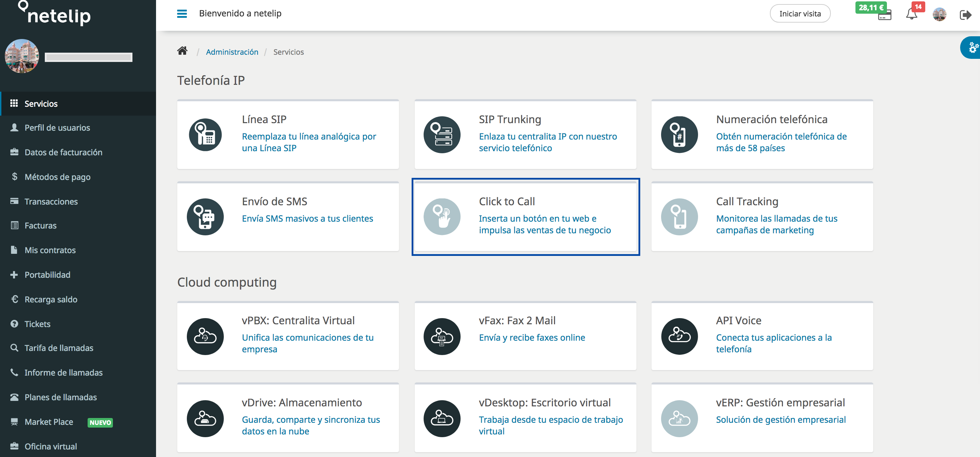Image resolution: width=980 pixels, height=457 pixels.
Task: Click the sidebar profile photo
Action: pyautogui.click(x=22, y=56)
